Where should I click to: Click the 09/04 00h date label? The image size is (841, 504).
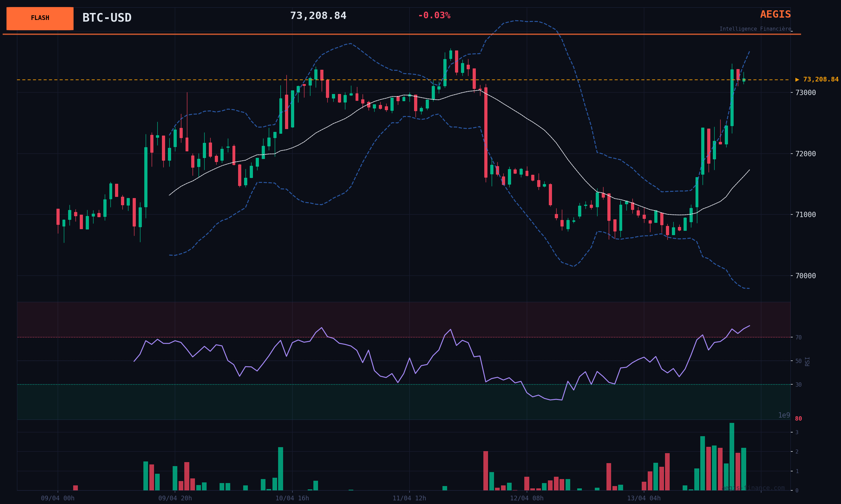[58, 498]
